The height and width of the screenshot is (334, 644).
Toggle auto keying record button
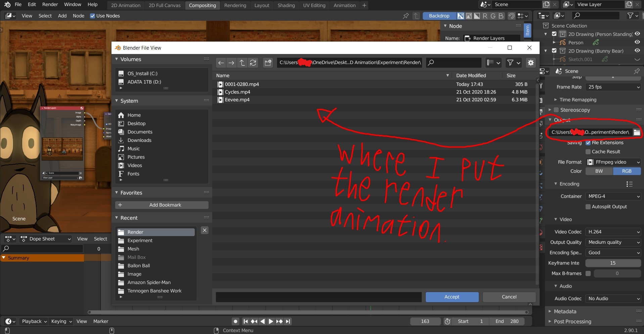[x=236, y=321]
